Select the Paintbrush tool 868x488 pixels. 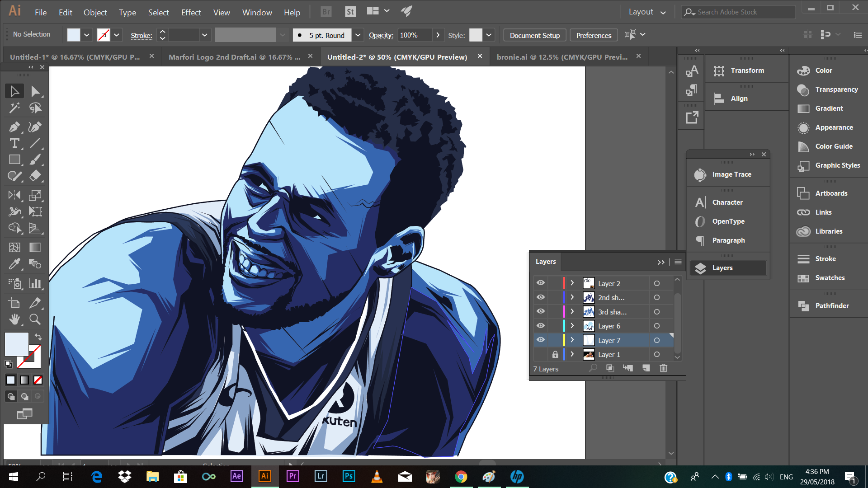pos(35,160)
